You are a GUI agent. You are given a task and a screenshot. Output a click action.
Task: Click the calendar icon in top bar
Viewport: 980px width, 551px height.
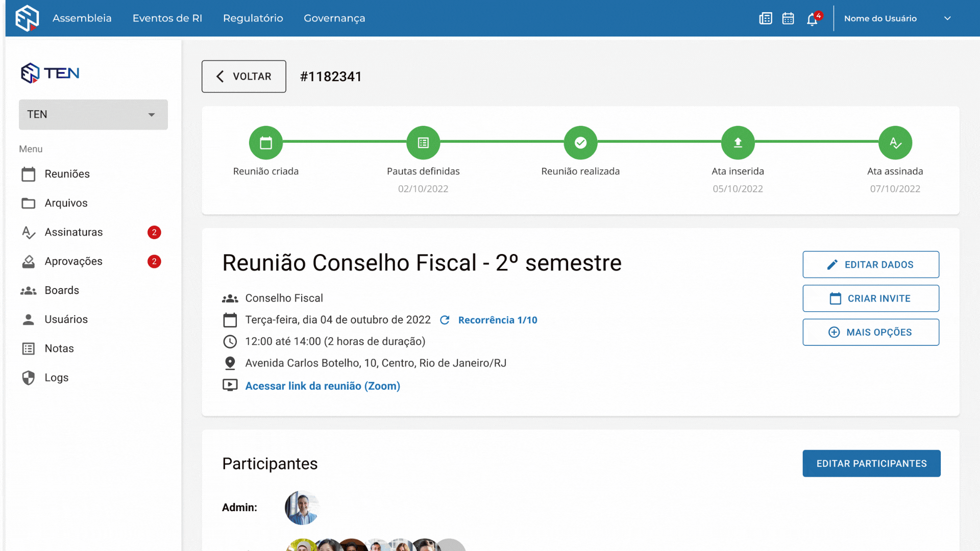788,18
